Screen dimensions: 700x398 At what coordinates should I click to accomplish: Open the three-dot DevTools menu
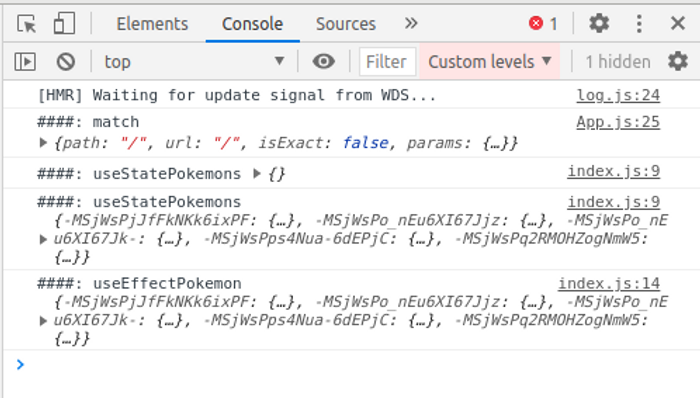pos(639,23)
